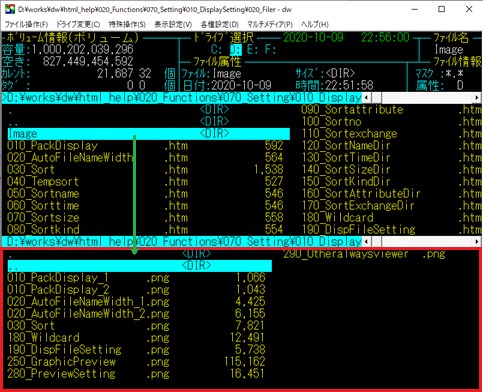The image size is (483, 392).
Task: Click lower pane scrollbar left arrow
Action: click(x=366, y=241)
